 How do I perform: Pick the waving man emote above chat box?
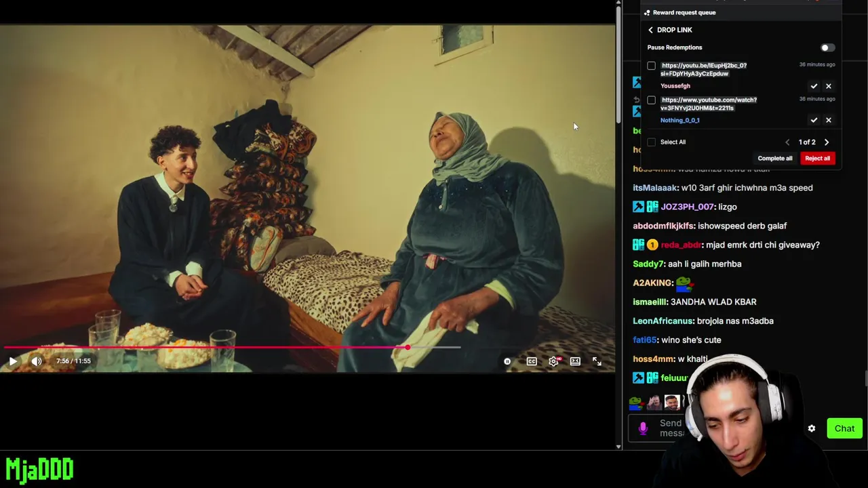[654, 403]
